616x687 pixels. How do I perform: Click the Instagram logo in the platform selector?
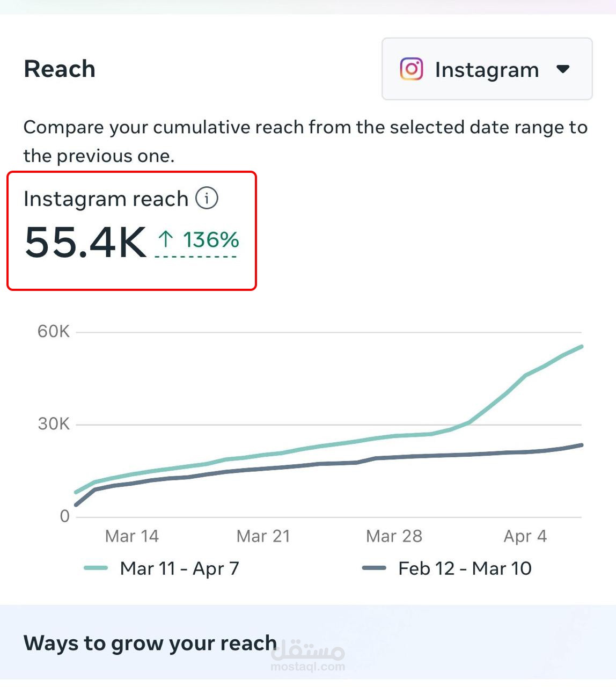[x=412, y=69]
